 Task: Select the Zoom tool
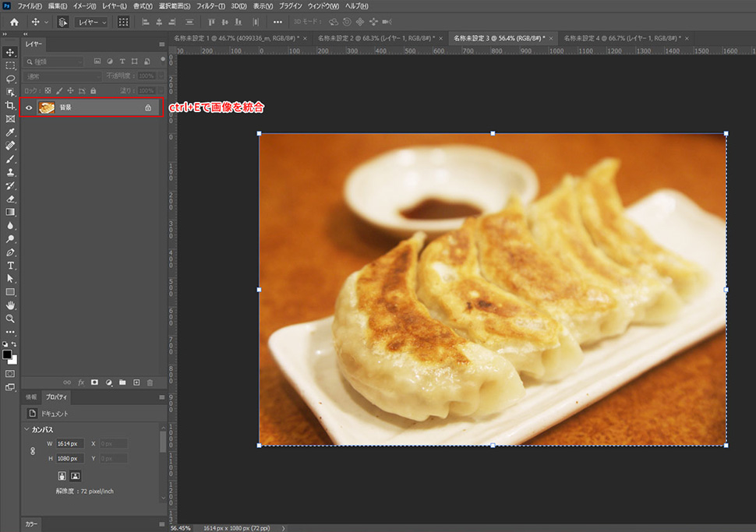[10, 319]
